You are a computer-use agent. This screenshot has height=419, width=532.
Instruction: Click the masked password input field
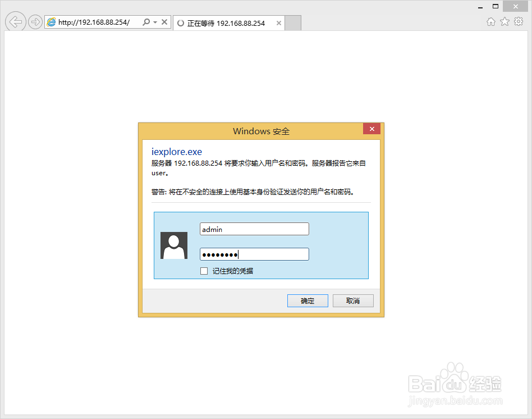(x=254, y=254)
